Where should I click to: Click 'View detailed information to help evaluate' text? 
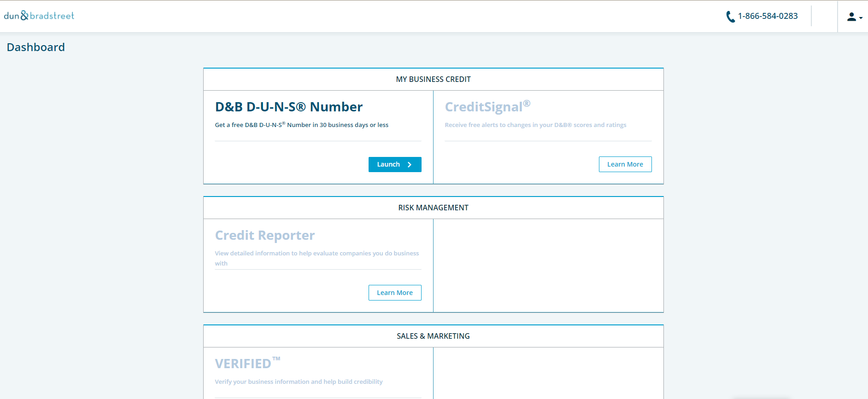coord(317,258)
